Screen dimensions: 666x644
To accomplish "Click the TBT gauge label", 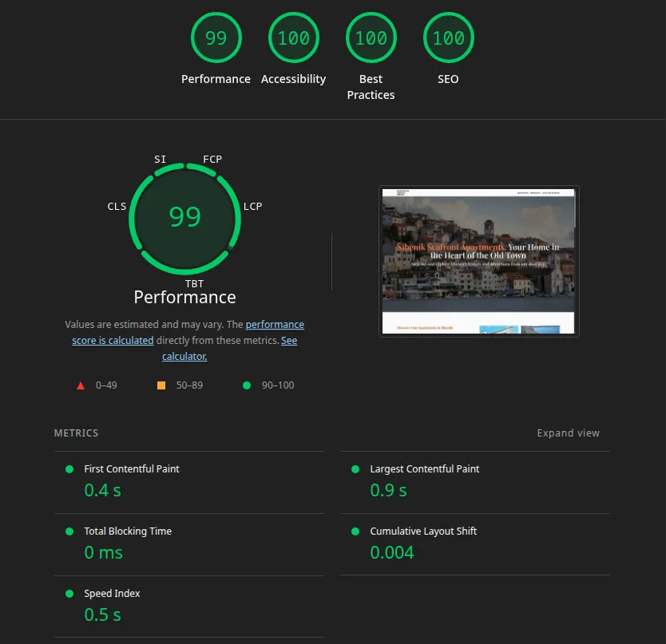I will point(193,283).
